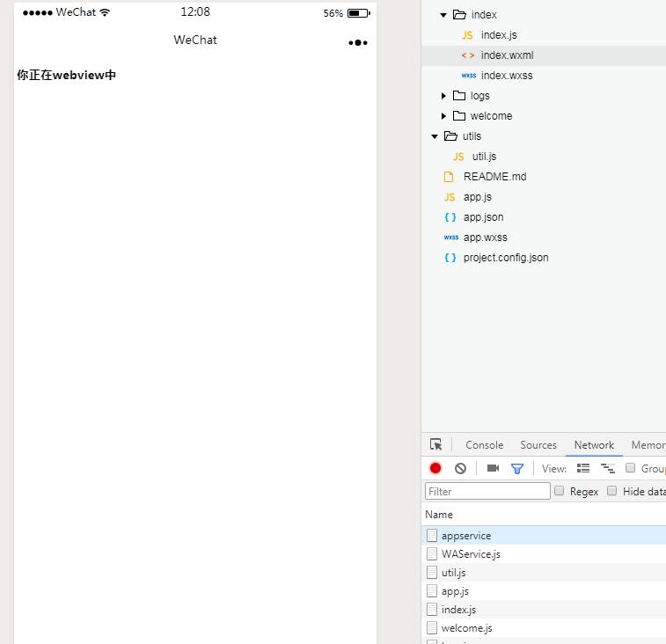Click the JS icon beside index.js
Image resolution: width=666 pixels, height=644 pixels.
[x=467, y=35]
